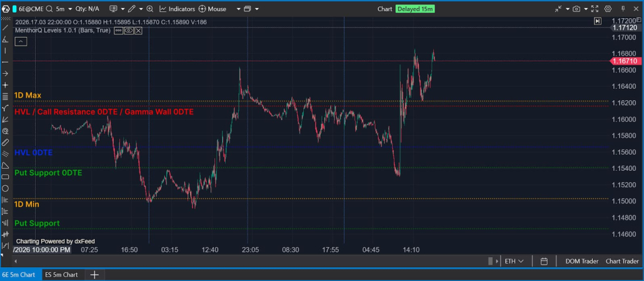Click the jump-to-latest-bar icon
Image resolution: width=644 pixels, height=281 pixels.
tap(598, 21)
